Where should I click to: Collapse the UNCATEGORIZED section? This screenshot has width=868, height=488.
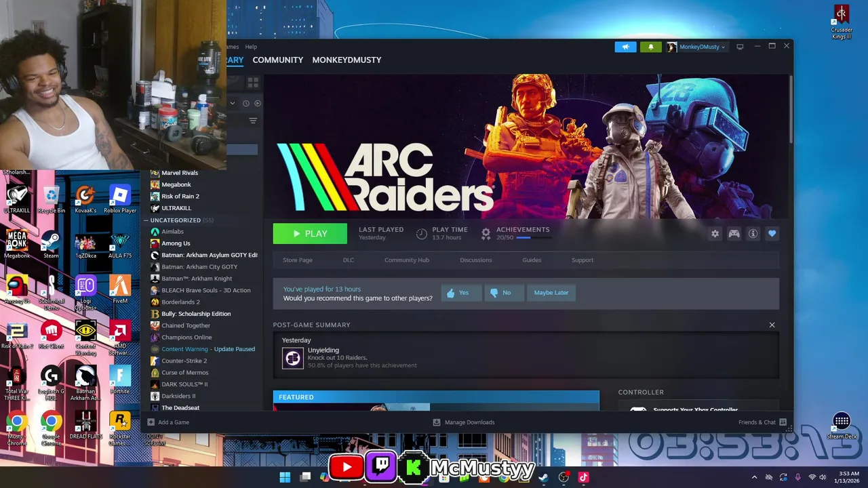click(146, 220)
